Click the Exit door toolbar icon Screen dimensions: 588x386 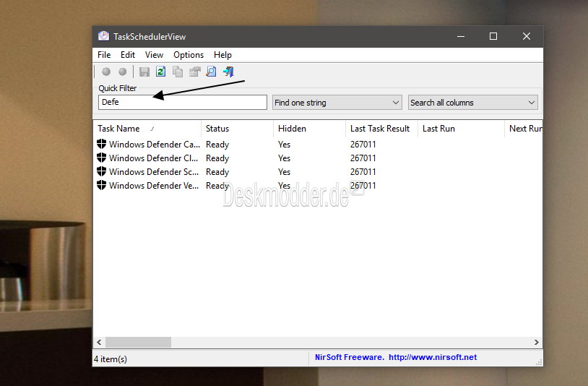pyautogui.click(x=228, y=72)
